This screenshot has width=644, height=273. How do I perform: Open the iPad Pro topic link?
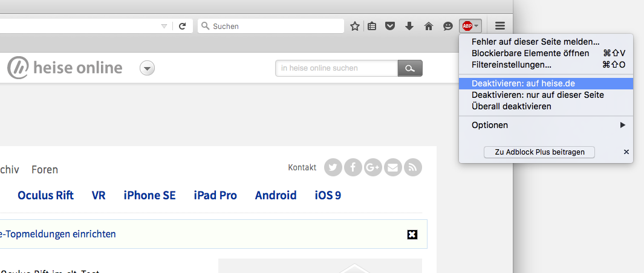coord(215,196)
